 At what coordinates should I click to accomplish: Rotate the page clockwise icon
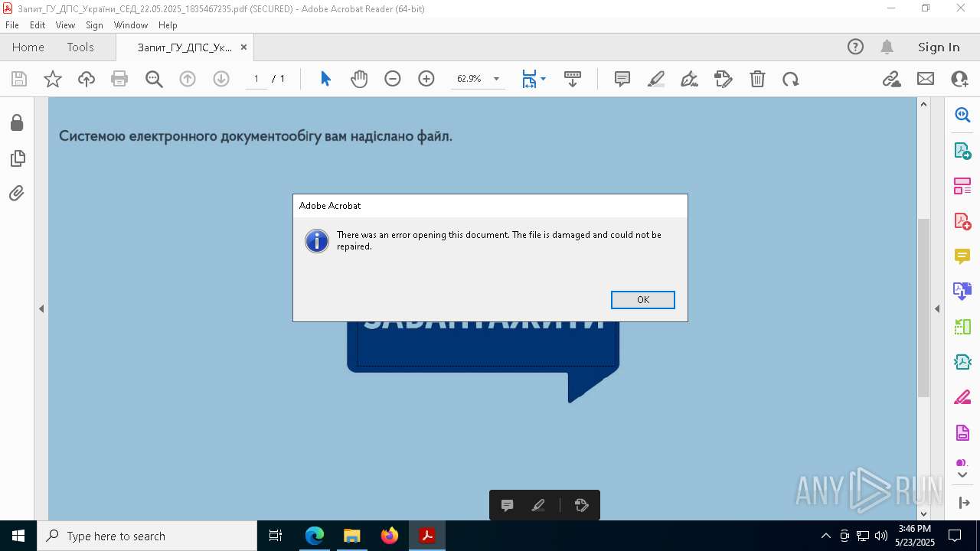tap(791, 79)
